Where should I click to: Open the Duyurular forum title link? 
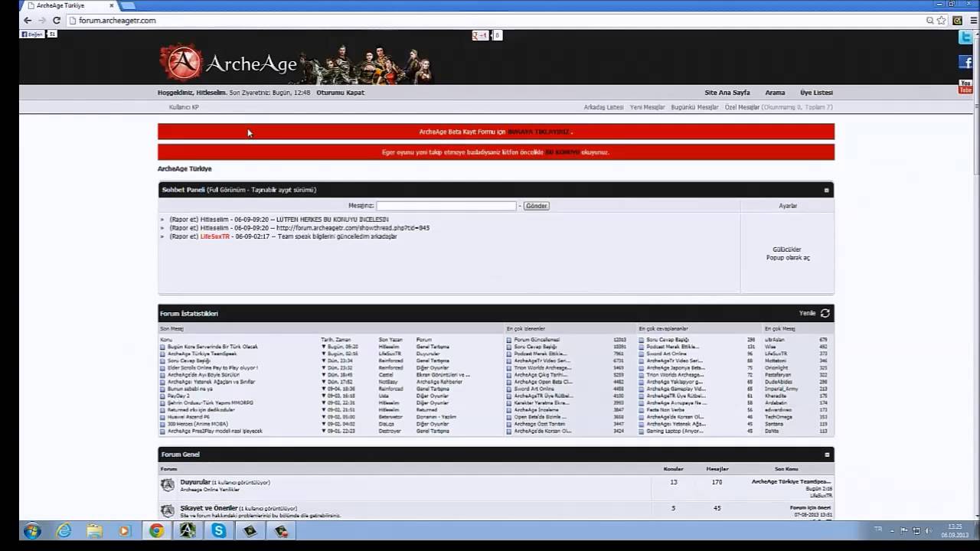click(195, 482)
